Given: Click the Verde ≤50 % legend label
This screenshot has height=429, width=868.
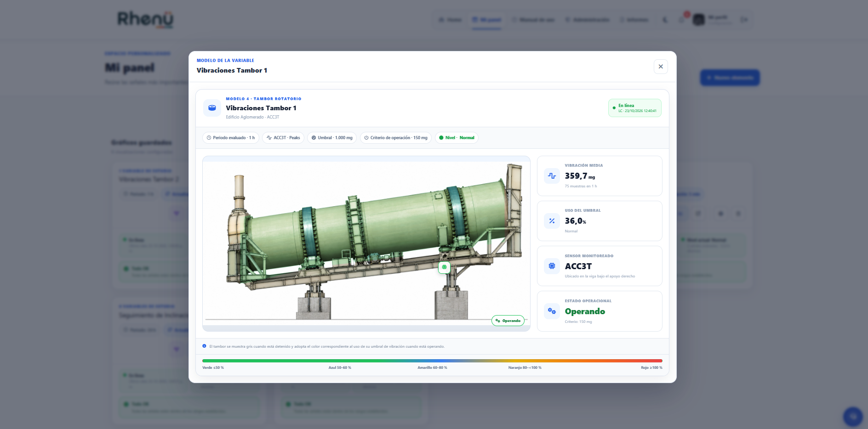Looking at the screenshot, I should [213, 367].
